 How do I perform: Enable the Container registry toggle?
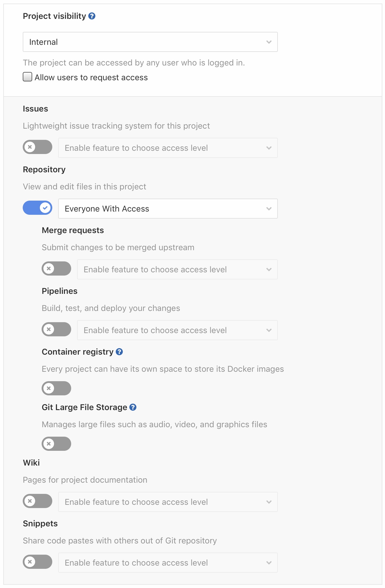click(56, 388)
